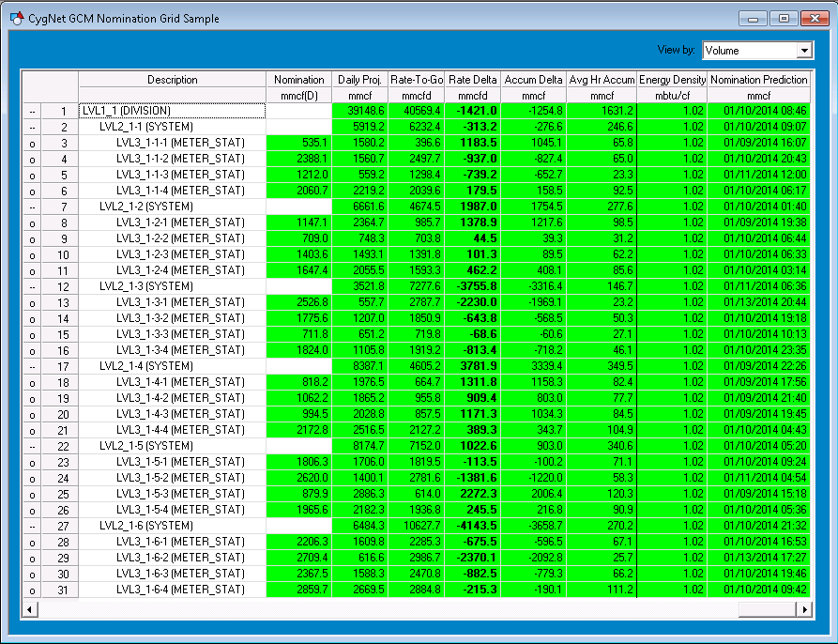The image size is (838, 644).
Task: Collapse the LVL2_1-3 SYSTEM row marker
Action: (x=32, y=287)
